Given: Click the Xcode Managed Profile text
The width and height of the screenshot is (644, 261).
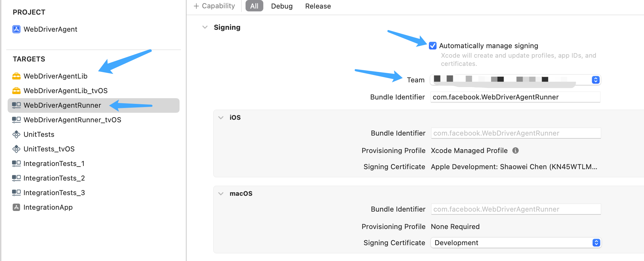Looking at the screenshot, I should click(469, 150).
